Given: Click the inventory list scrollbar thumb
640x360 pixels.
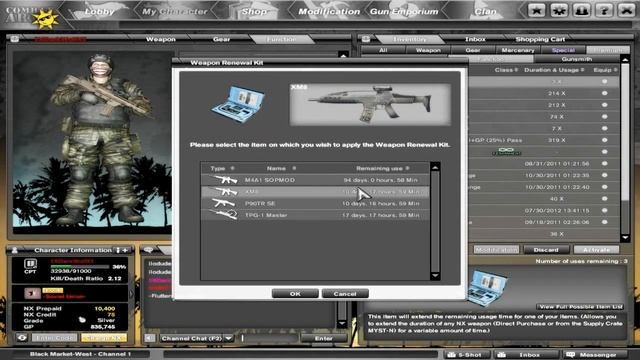Looking at the screenshot, I should (x=624, y=131).
